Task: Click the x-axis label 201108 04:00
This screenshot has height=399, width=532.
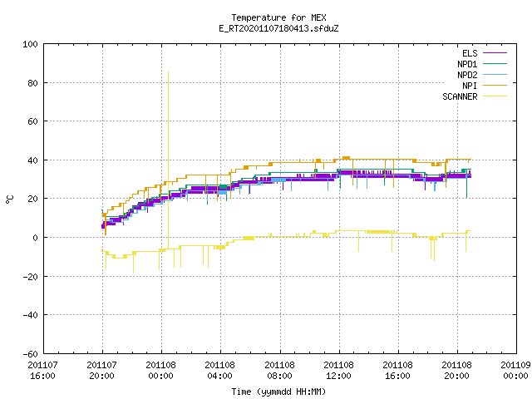Action: point(219,371)
